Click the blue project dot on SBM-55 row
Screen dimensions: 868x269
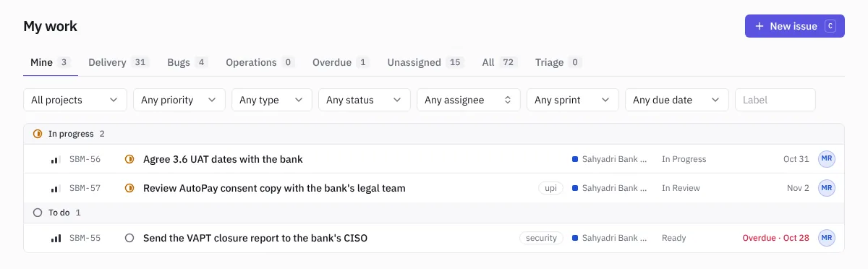coord(574,238)
